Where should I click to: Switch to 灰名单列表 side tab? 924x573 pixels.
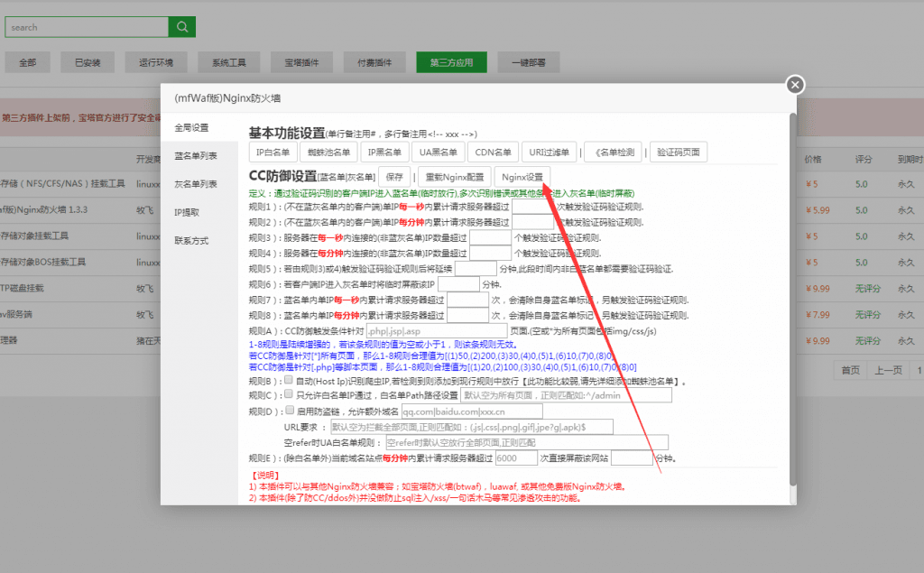[196, 184]
